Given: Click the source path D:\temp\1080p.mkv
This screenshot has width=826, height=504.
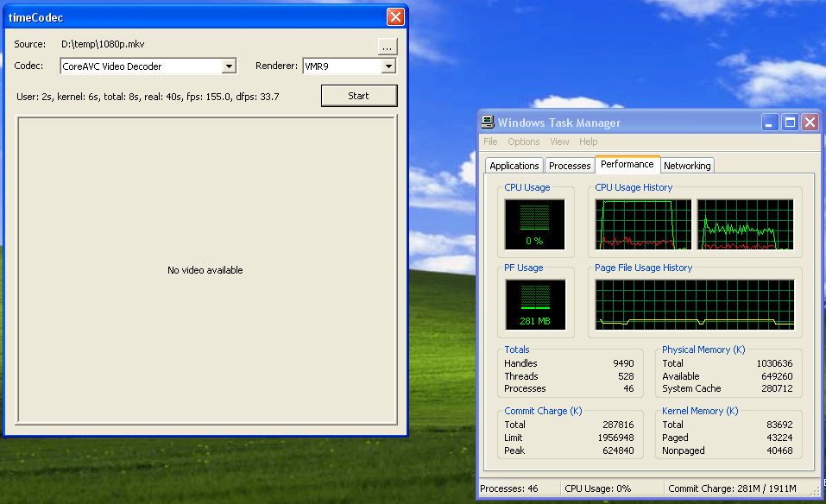Looking at the screenshot, I should click(x=103, y=44).
